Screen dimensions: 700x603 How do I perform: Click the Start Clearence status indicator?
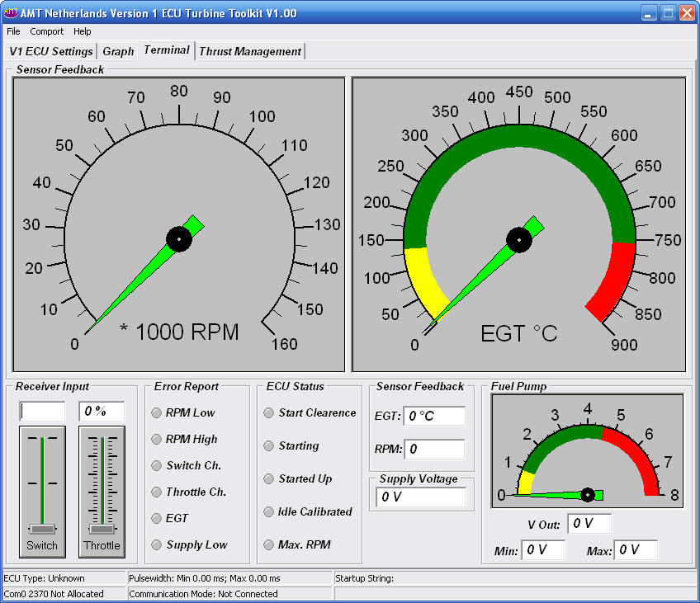tap(268, 413)
